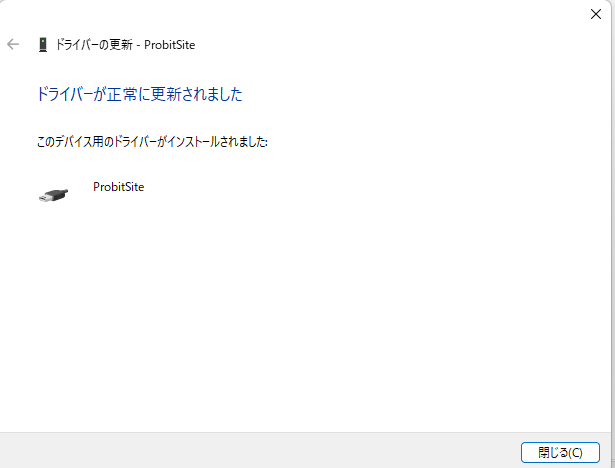
Task: Click the ドライバーの更新 - ProbitSite title
Action: 125,45
